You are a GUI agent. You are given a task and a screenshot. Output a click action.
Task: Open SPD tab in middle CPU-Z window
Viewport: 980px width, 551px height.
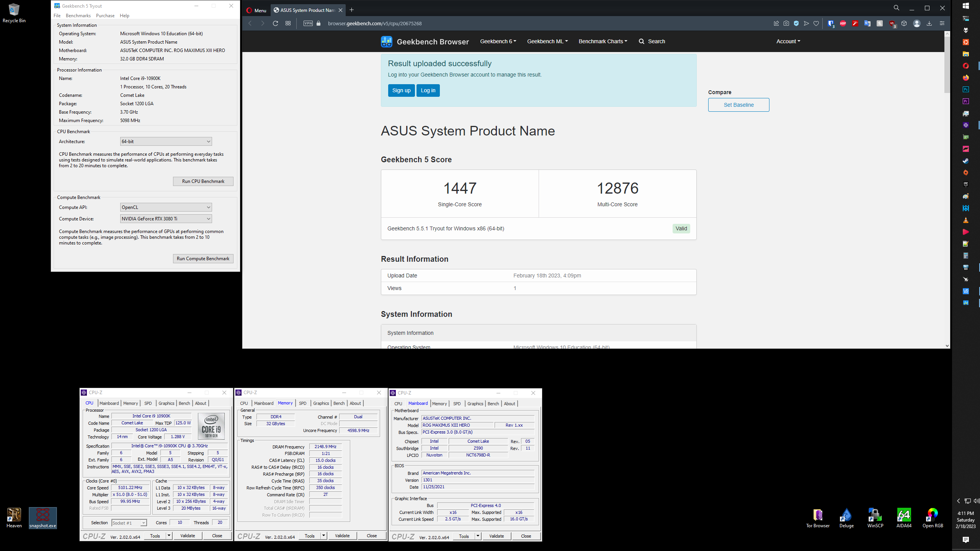(302, 403)
